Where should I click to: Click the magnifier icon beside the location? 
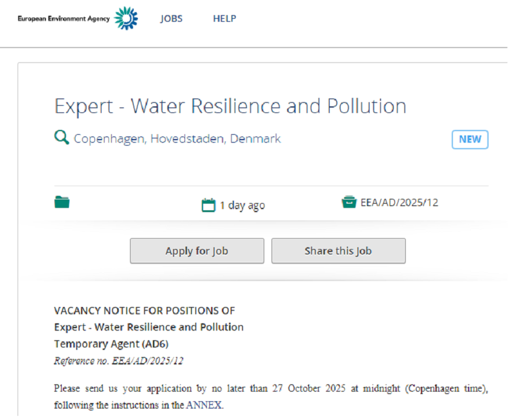pos(62,138)
